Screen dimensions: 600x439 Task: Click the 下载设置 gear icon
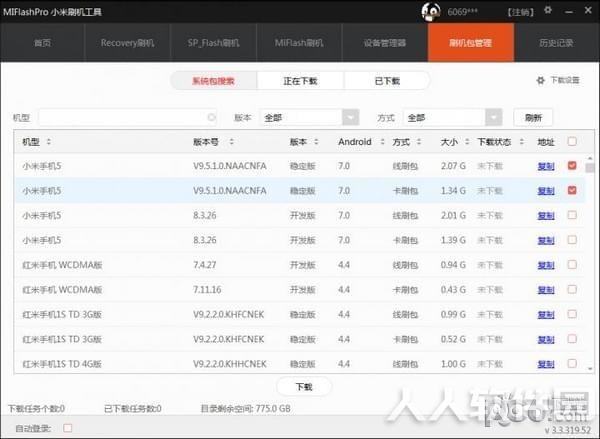click(x=540, y=81)
